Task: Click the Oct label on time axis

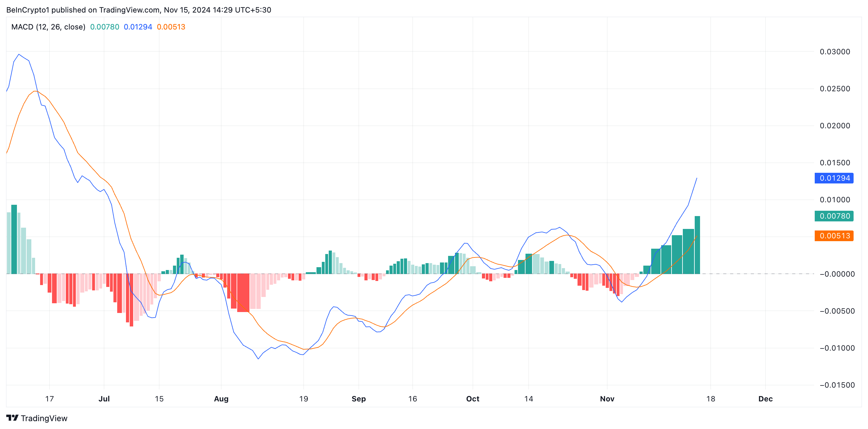Action: tap(473, 399)
